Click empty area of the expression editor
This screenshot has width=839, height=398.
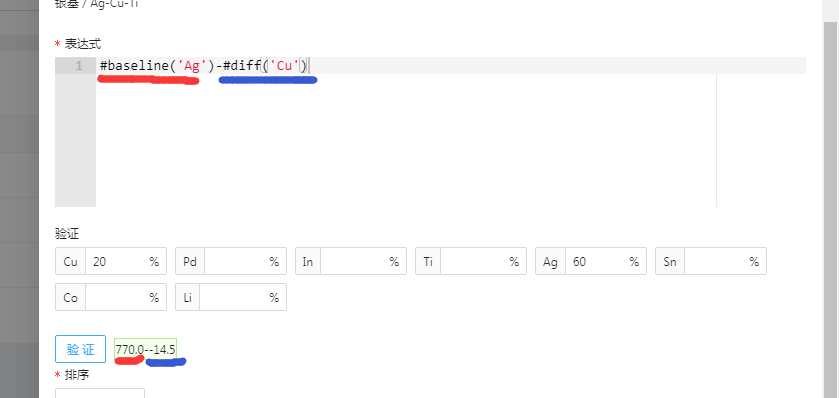[x=406, y=140]
